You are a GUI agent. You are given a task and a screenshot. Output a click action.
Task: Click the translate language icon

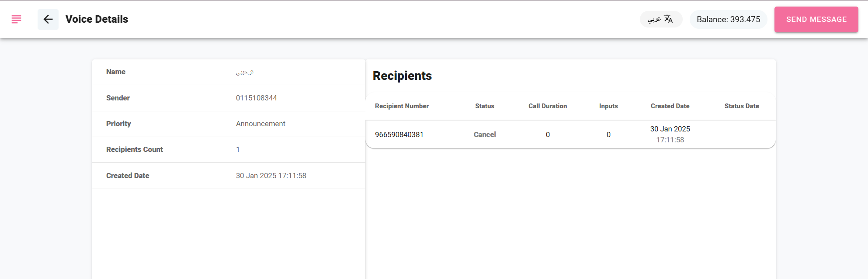(x=668, y=19)
